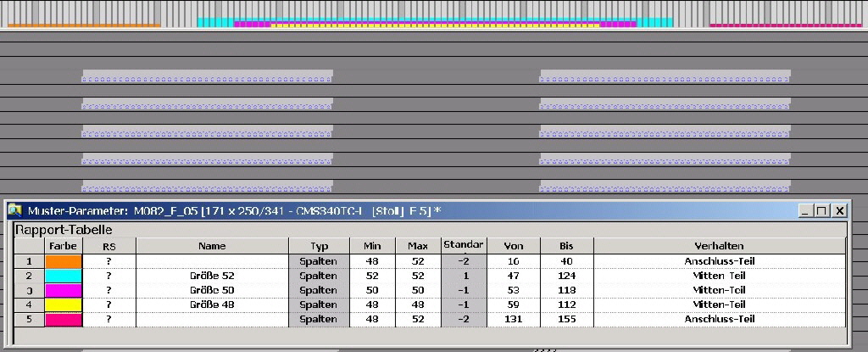
Task: Click the Min value 50 for Größe 50
Action: click(x=372, y=290)
